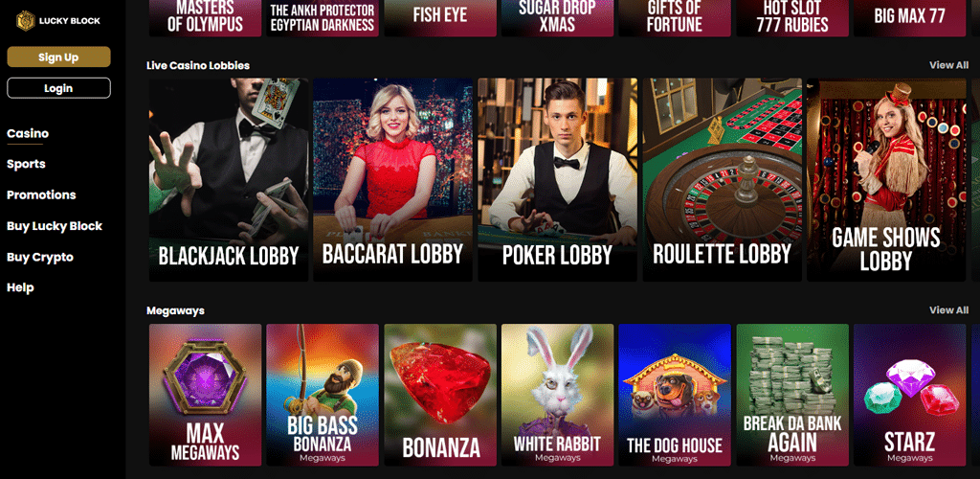
Task: Open Buy Crypto in the sidebar
Action: point(40,257)
